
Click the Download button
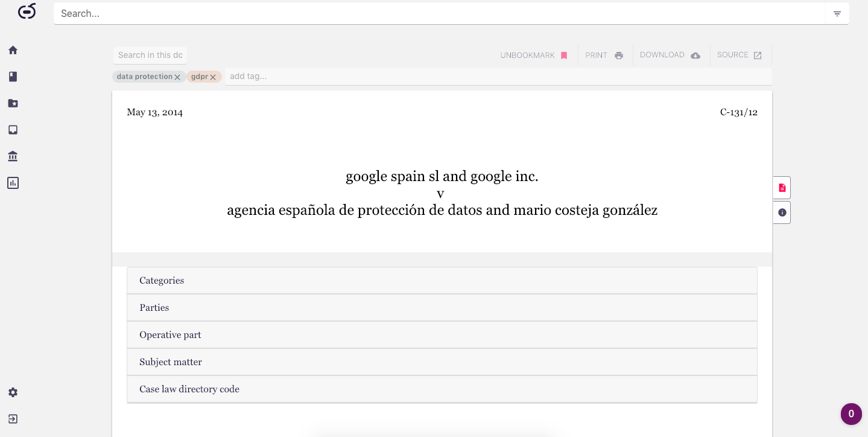point(670,55)
